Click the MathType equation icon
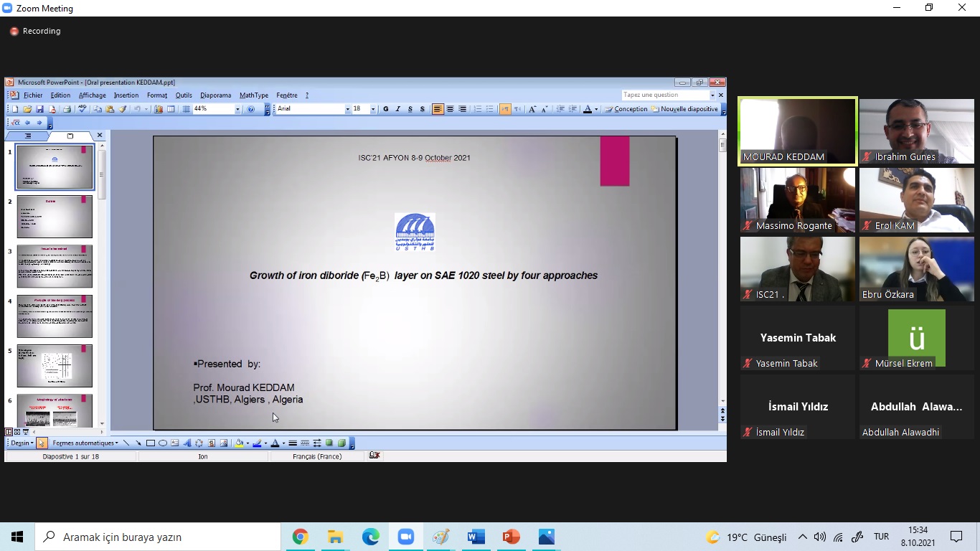The height and width of the screenshot is (551, 980). point(16,123)
